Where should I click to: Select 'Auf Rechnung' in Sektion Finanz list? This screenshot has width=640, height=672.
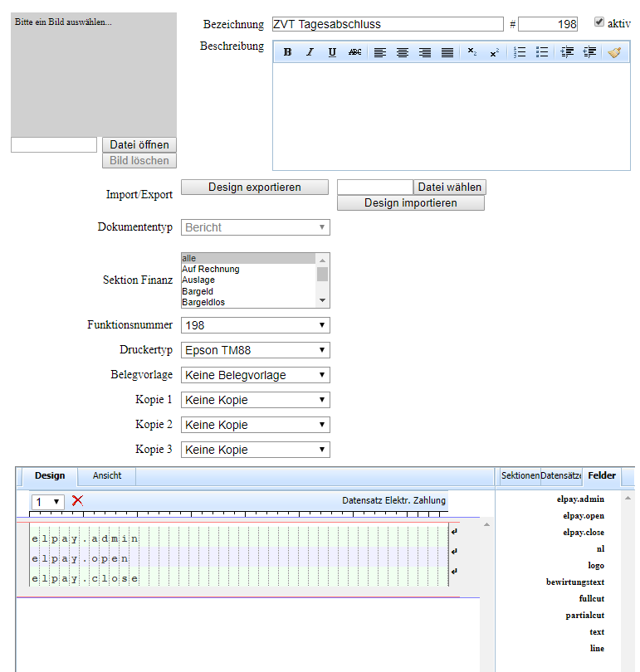pos(248,269)
